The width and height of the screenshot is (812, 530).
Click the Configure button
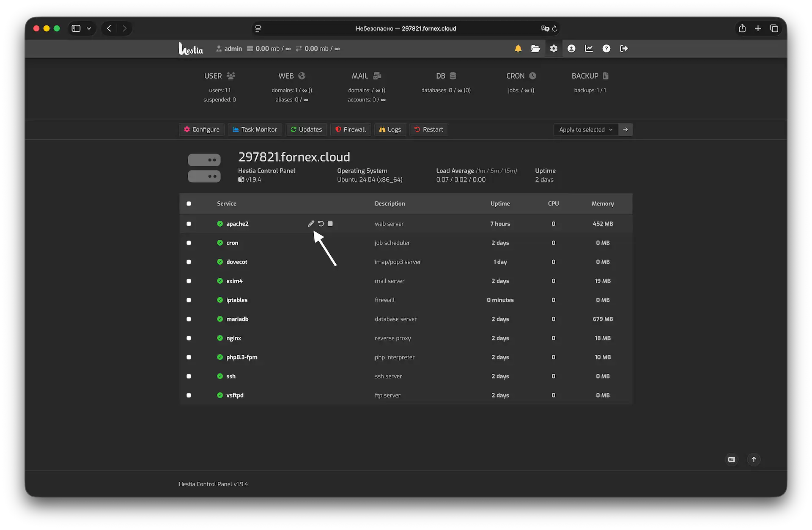pyautogui.click(x=202, y=129)
